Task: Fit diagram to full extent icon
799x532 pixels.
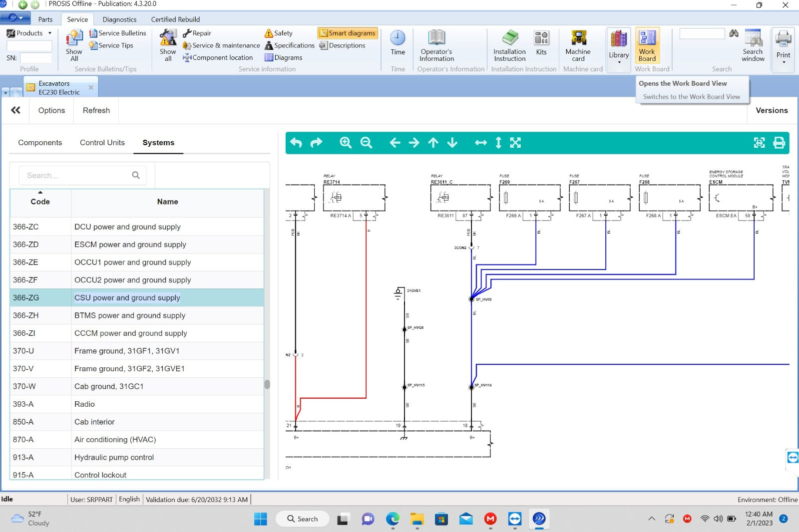Action: [x=515, y=143]
